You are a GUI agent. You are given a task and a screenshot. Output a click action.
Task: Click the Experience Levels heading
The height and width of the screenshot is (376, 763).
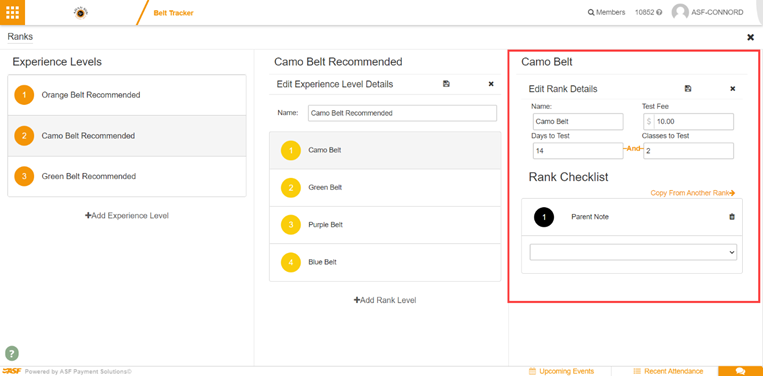pos(57,62)
